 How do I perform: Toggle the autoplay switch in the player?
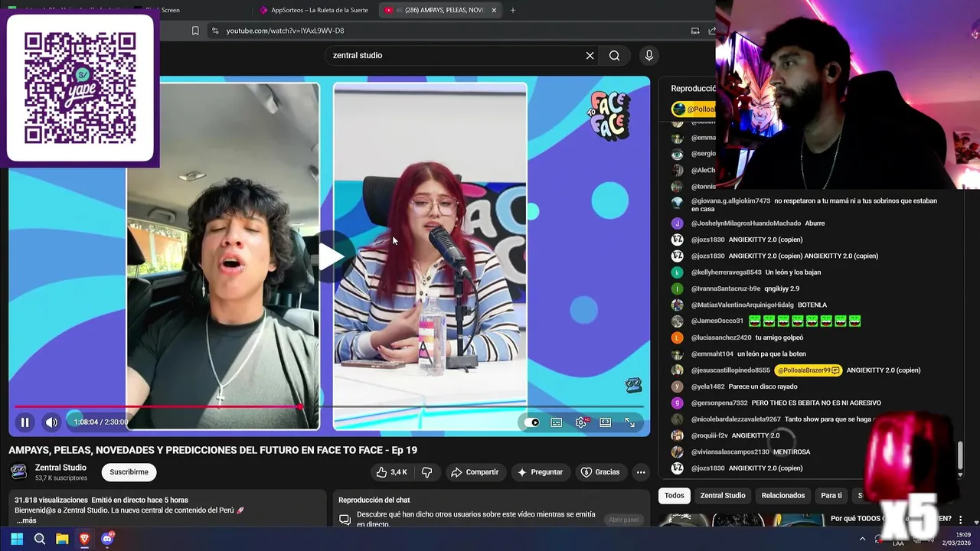click(x=532, y=422)
